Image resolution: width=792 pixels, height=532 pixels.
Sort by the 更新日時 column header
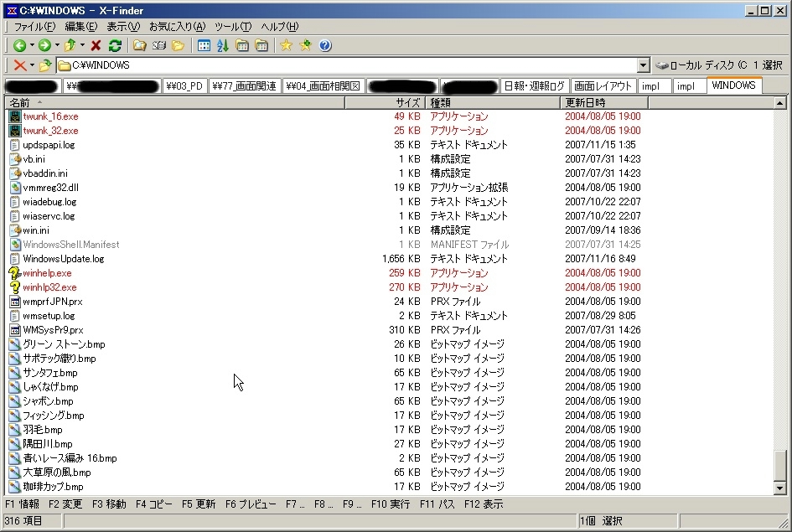point(604,103)
